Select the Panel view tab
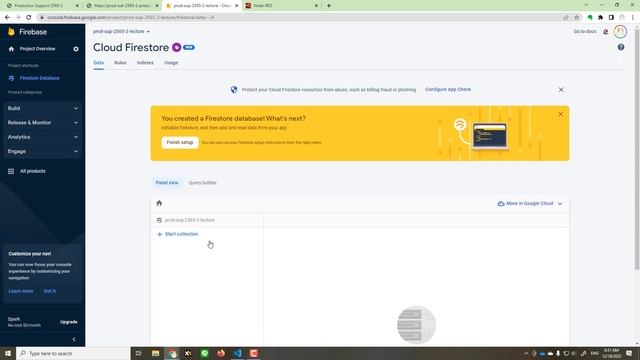 tap(167, 183)
